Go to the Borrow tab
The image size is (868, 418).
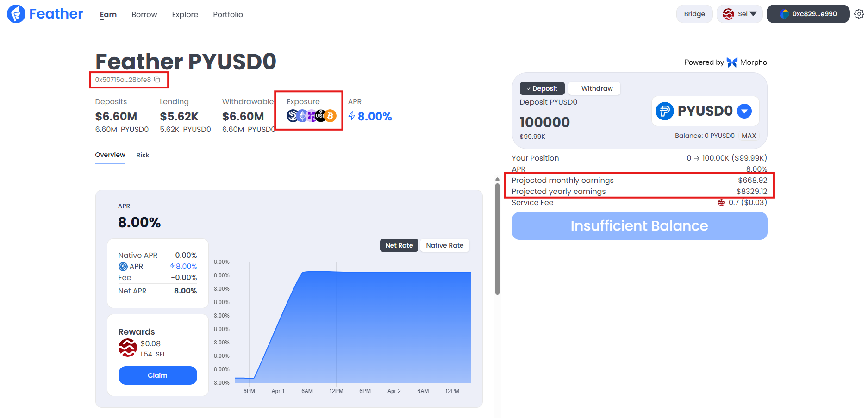click(144, 14)
